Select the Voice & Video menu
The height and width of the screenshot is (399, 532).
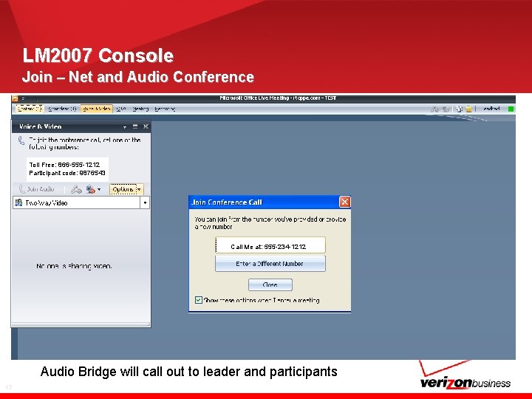coord(96,109)
